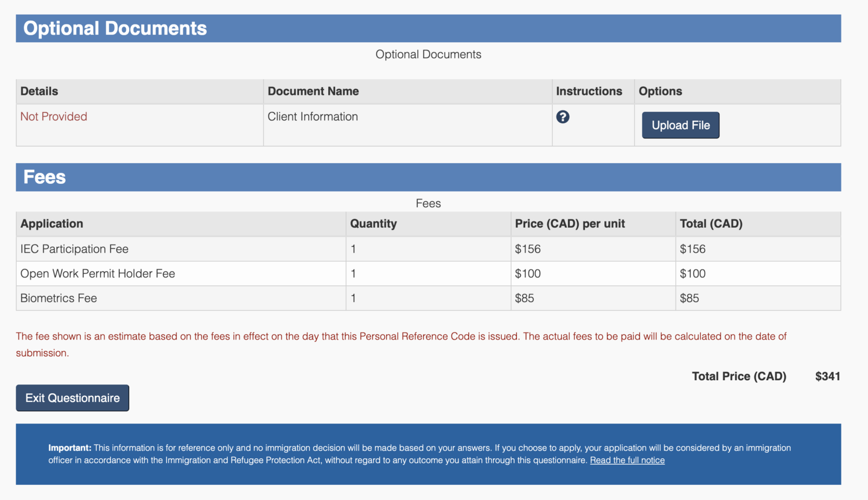The width and height of the screenshot is (868, 500).
Task: Click the Optional Documents section header
Action: pos(115,28)
